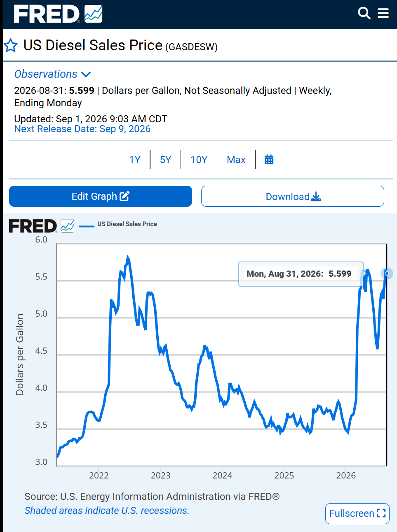Enter Fullscreen chart mode

357,513
